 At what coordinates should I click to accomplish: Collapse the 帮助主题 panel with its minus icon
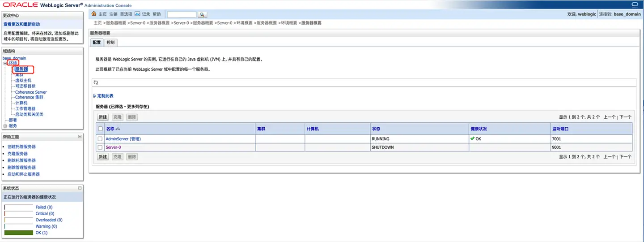click(x=80, y=137)
